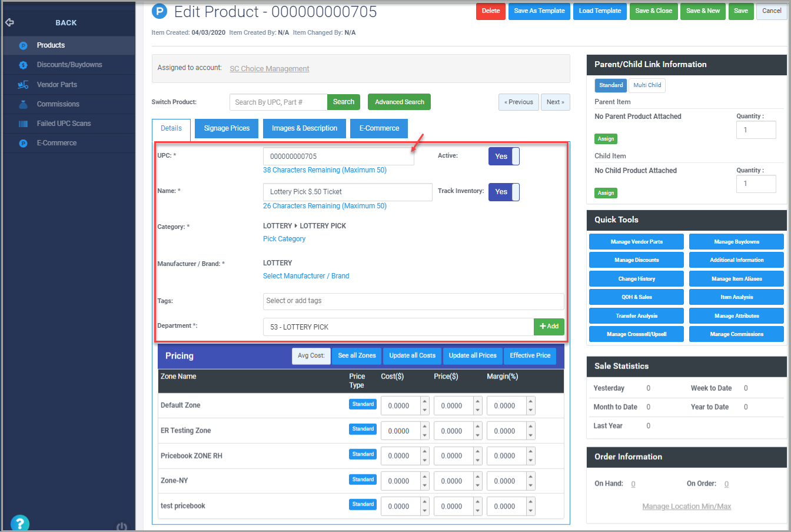This screenshot has height=532, width=791.
Task: Click Manage Location Min/Max link
Action: pos(686,507)
